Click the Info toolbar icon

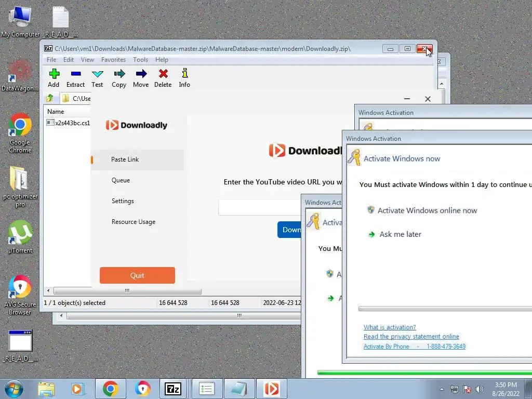click(184, 78)
